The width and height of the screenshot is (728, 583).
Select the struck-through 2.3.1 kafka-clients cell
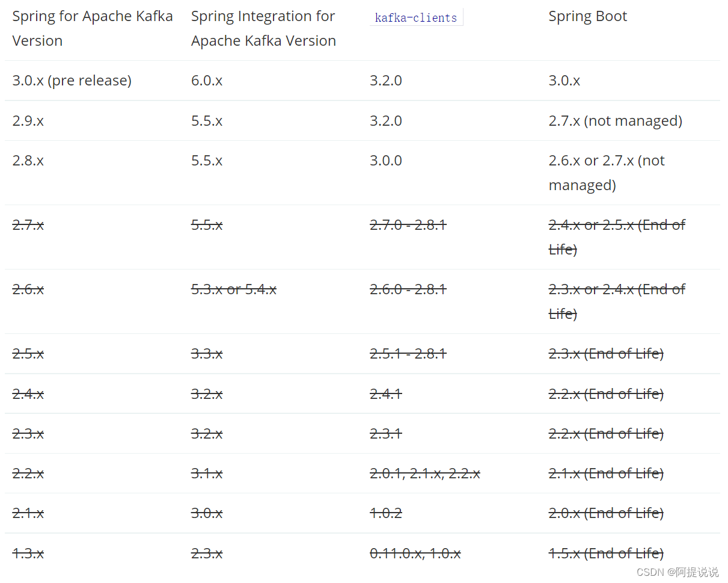[386, 434]
